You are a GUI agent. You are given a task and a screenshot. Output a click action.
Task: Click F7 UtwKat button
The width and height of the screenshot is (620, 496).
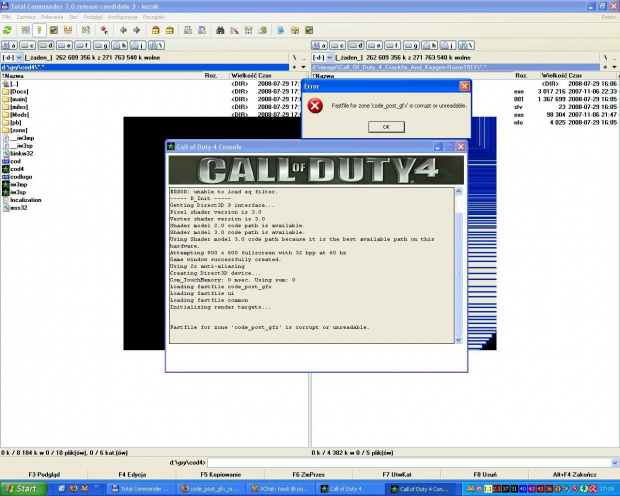click(397, 475)
